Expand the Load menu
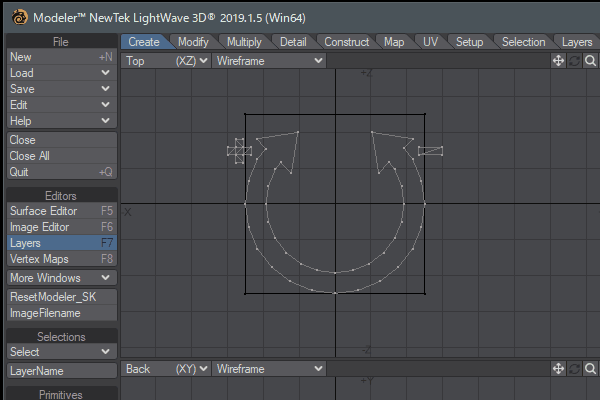Viewport: 600px width, 400px height. (60, 73)
